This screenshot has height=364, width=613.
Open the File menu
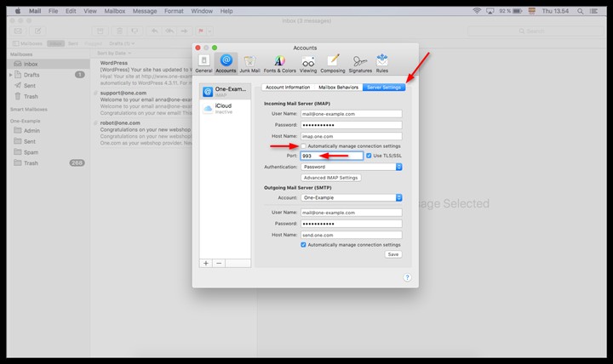(53, 11)
